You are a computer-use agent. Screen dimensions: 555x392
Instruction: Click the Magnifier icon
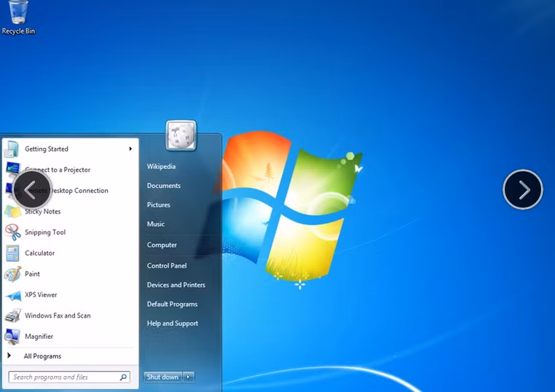pos(12,337)
